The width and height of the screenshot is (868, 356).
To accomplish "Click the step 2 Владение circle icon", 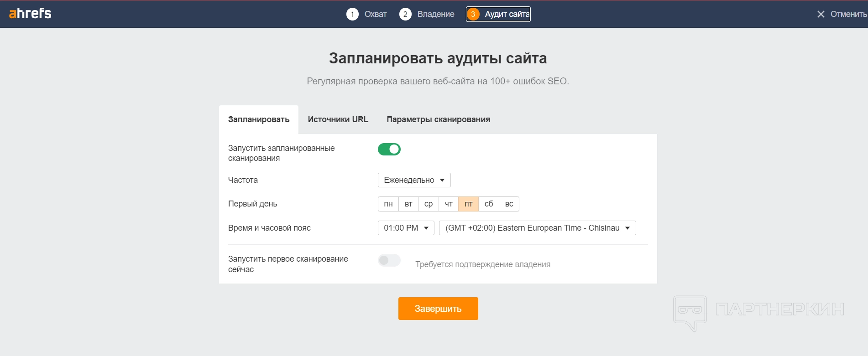I will [405, 14].
